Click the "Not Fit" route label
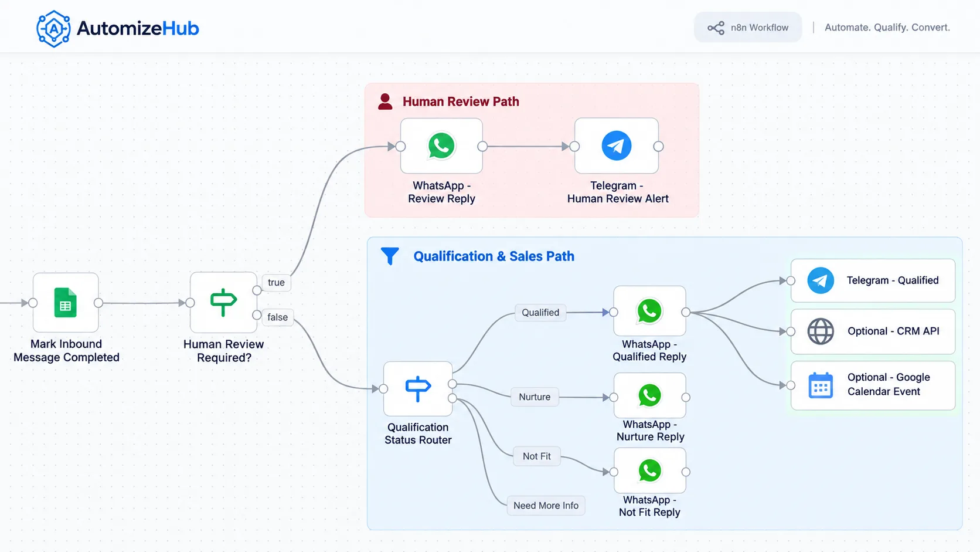The width and height of the screenshot is (980, 552). pos(537,456)
